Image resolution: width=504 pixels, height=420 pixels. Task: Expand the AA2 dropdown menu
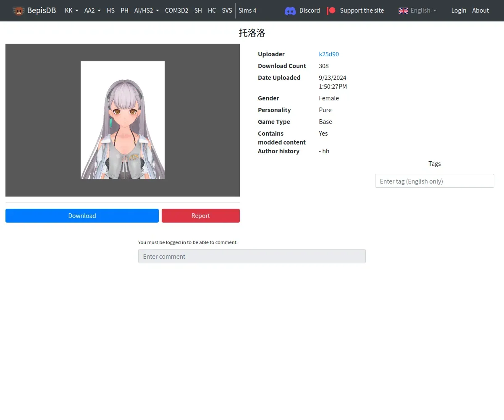point(92,10)
